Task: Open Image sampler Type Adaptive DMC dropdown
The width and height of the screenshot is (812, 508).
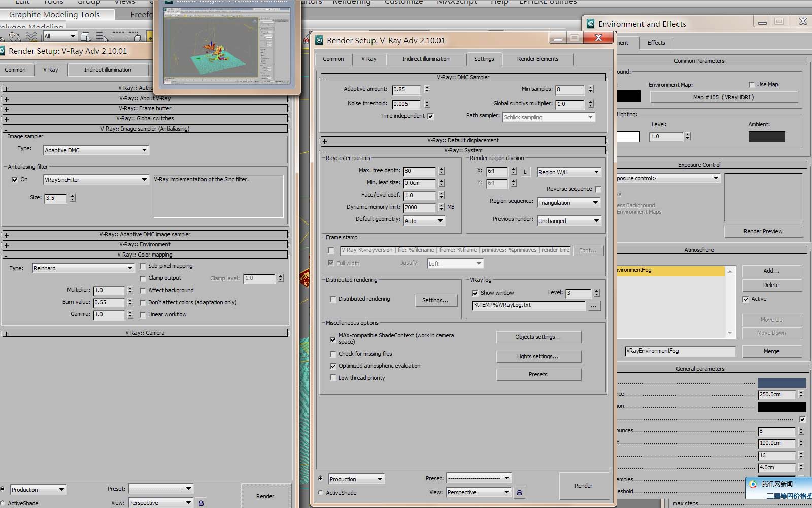Action: coord(96,150)
